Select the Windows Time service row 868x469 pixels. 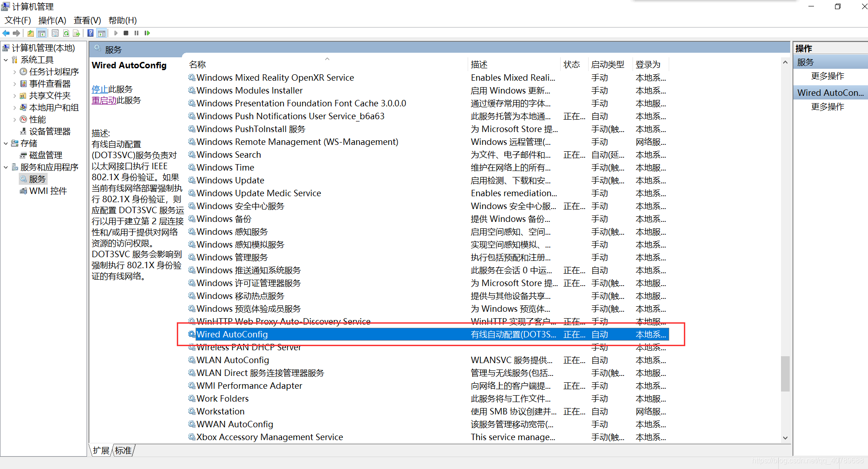pyautogui.click(x=428, y=167)
